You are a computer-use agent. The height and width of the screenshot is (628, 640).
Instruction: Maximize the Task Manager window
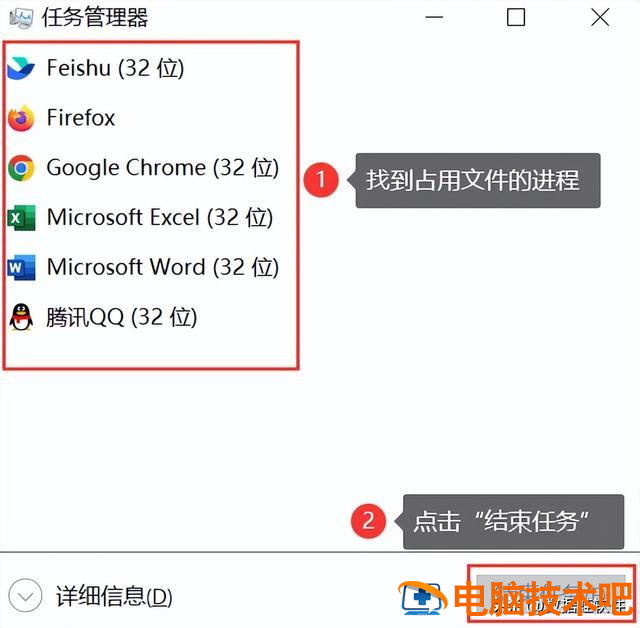click(x=516, y=18)
